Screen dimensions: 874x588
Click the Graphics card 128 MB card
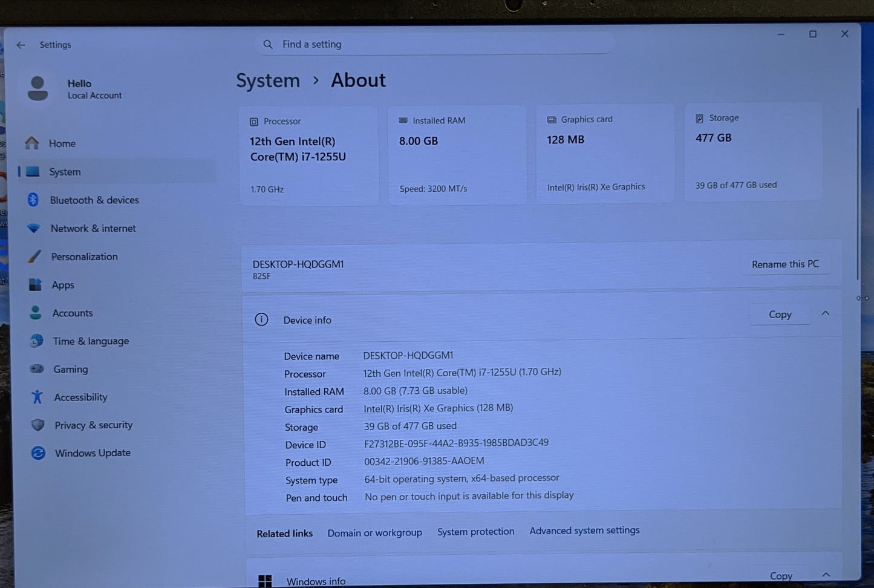coord(605,153)
